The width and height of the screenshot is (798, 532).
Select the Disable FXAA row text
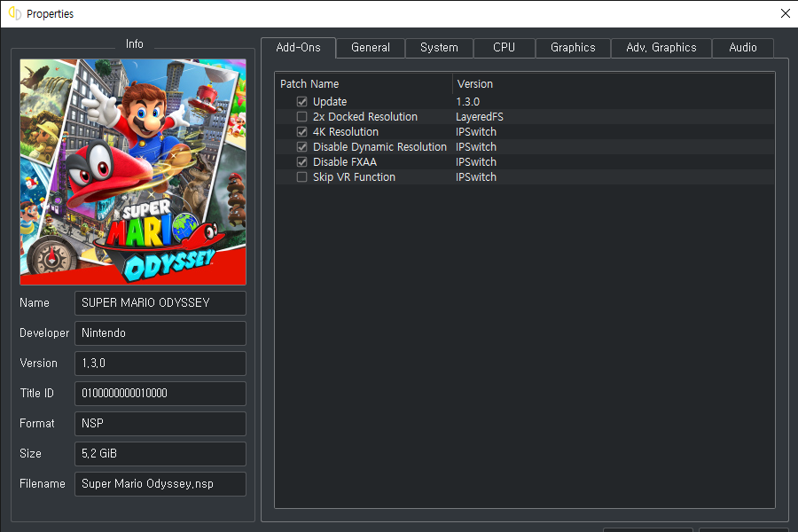click(345, 162)
